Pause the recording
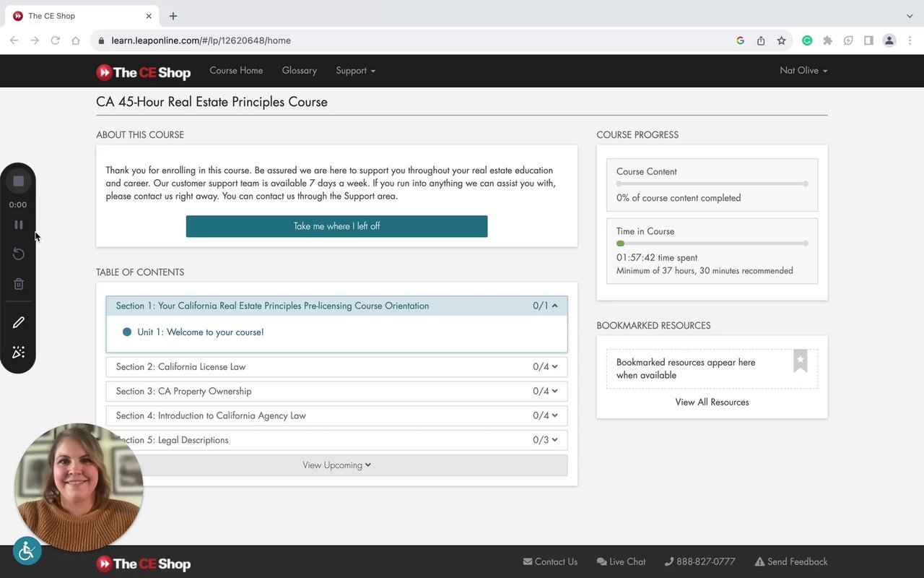Screen dimensions: 924x578 [x=19, y=225]
